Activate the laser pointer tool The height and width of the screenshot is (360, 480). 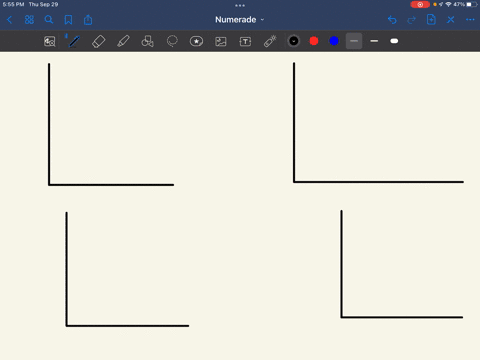click(x=270, y=41)
